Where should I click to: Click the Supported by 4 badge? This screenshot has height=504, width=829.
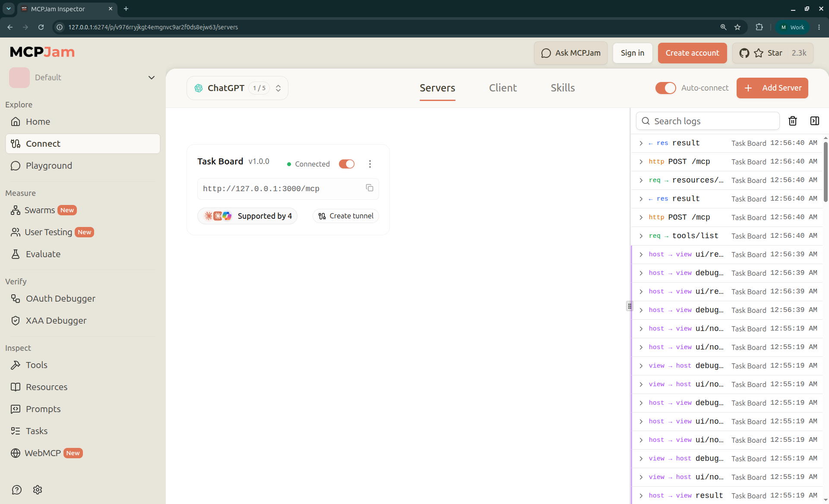click(247, 216)
